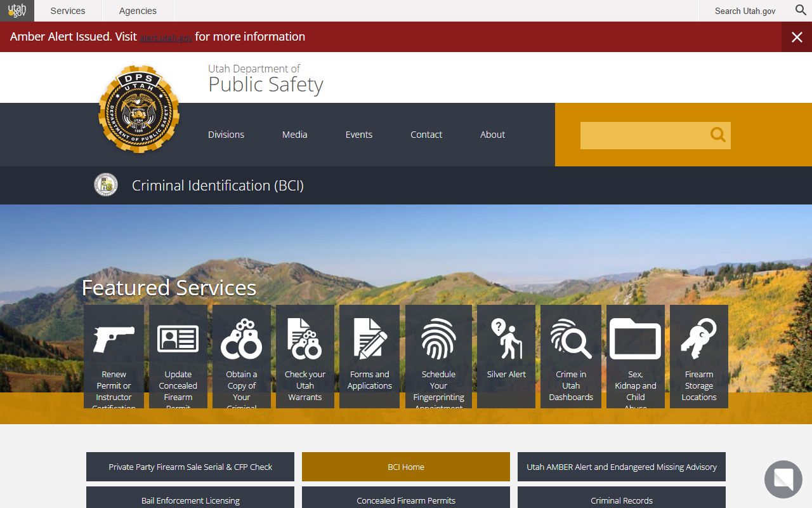This screenshot has width=812, height=508.
Task: Open the Utah DPS badge logo
Action: tap(139, 109)
